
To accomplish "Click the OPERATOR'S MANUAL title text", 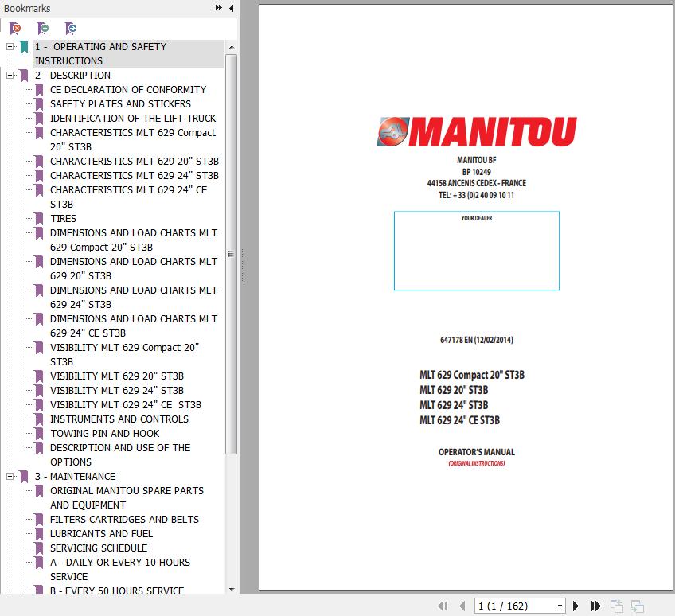I will tap(477, 452).
